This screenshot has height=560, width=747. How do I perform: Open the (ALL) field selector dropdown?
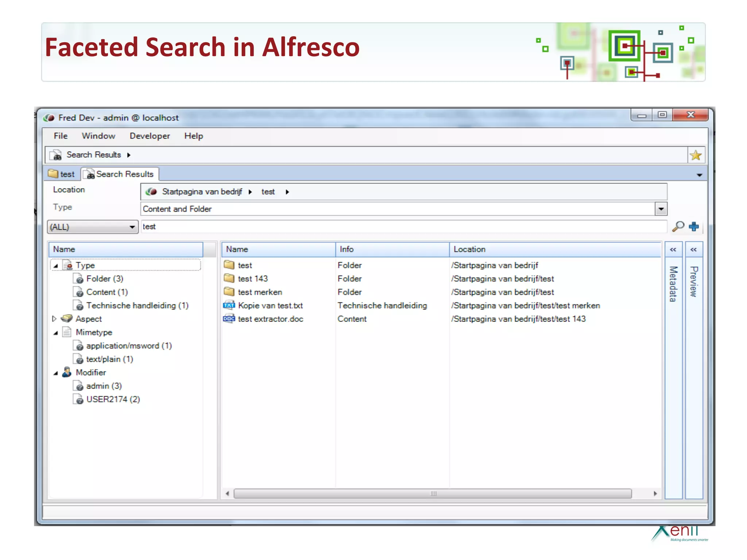pos(132,227)
